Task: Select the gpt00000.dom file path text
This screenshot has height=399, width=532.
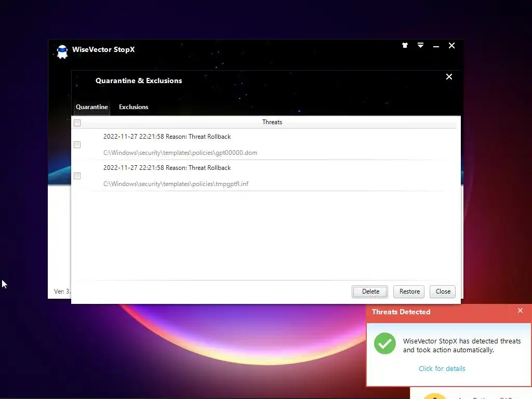Action: coord(180,153)
